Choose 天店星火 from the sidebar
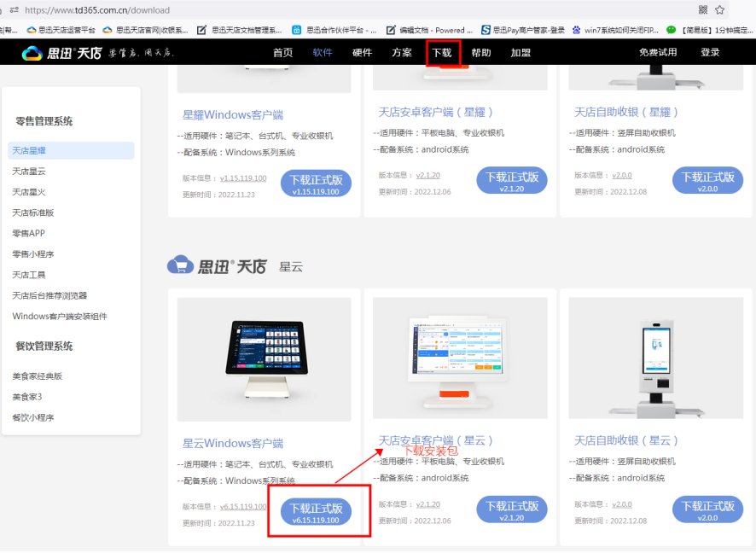756x553 pixels. tap(29, 192)
